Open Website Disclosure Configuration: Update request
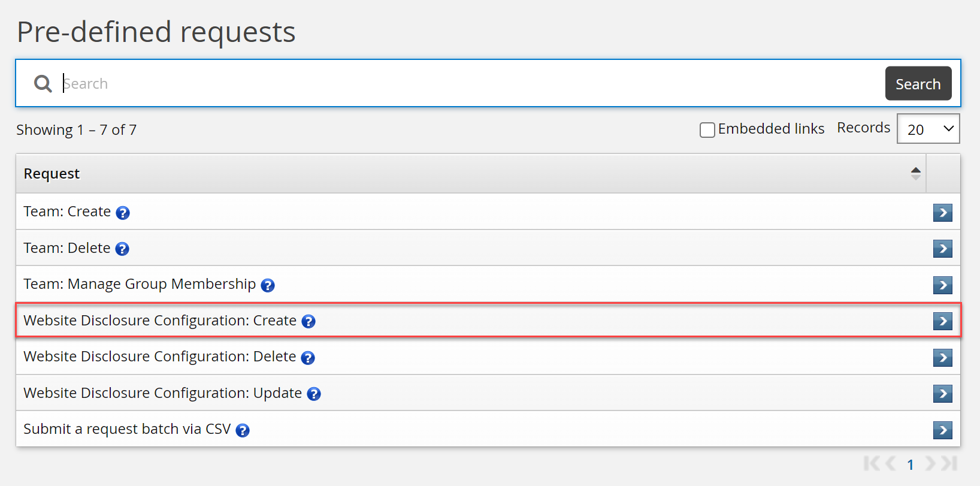This screenshot has width=980, height=486. (162, 393)
